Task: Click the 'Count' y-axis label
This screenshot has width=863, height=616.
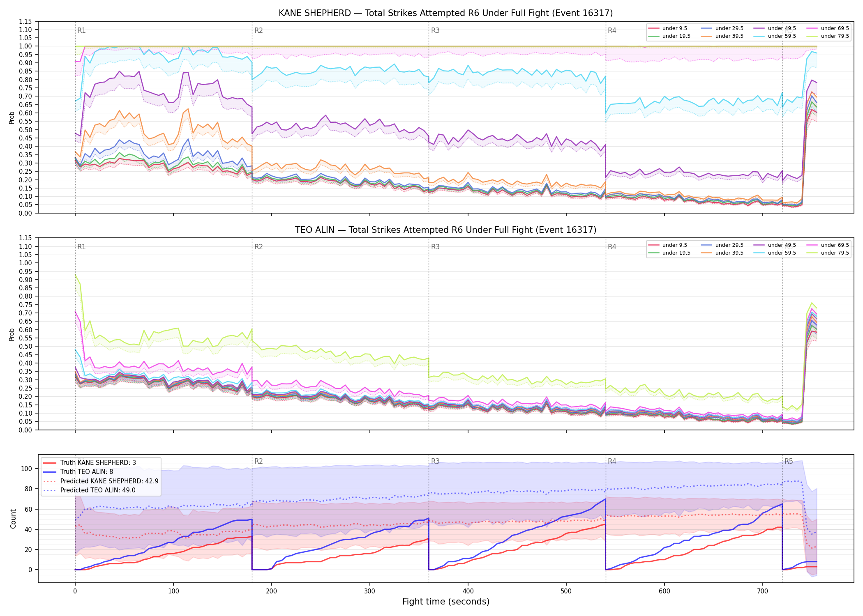Action: [13, 519]
